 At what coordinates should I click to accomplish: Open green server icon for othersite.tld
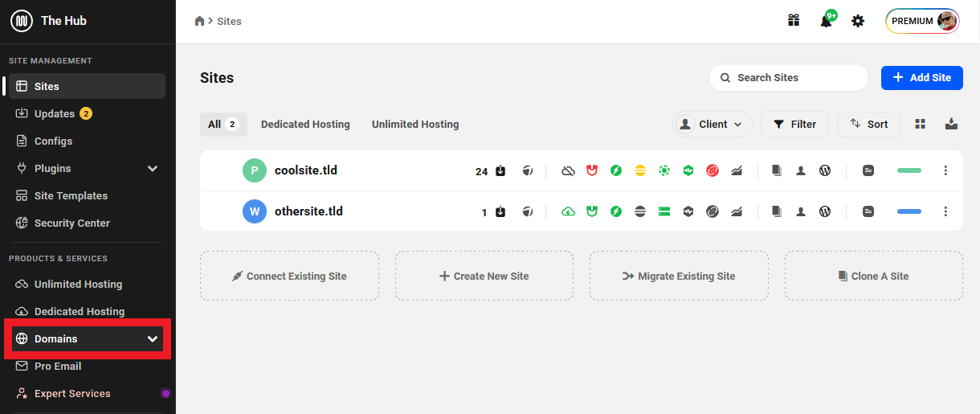click(x=664, y=211)
